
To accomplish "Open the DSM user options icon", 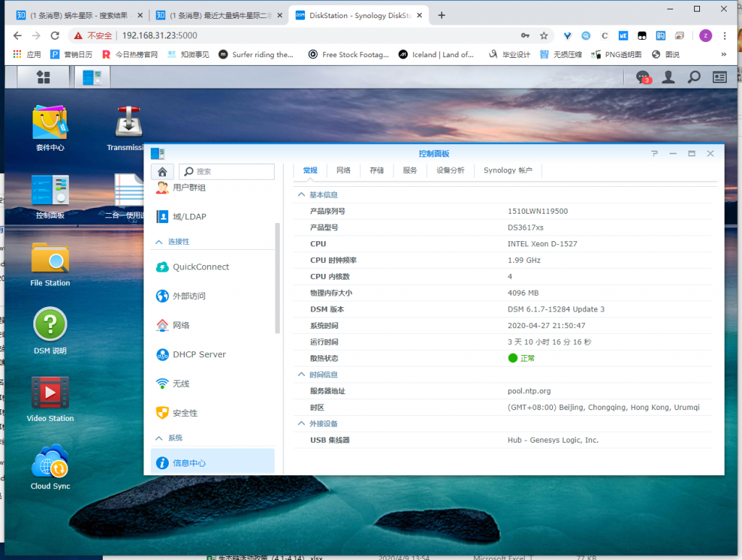I will [x=668, y=77].
